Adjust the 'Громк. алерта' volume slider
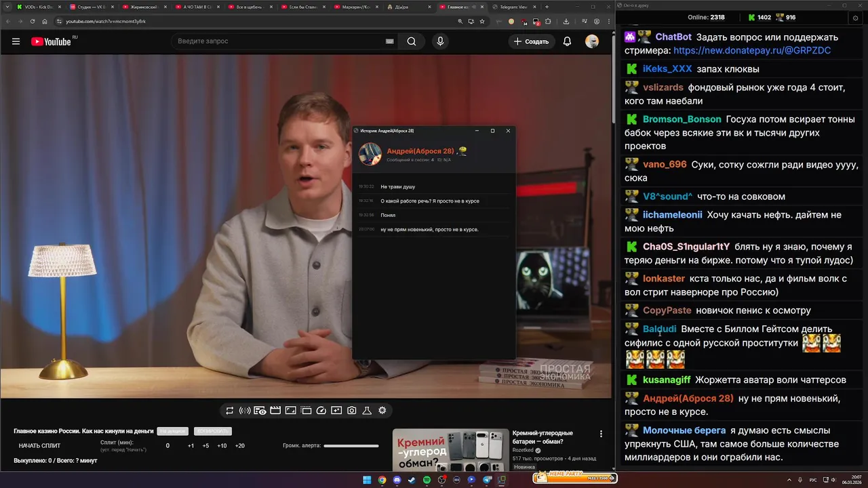 click(x=351, y=446)
